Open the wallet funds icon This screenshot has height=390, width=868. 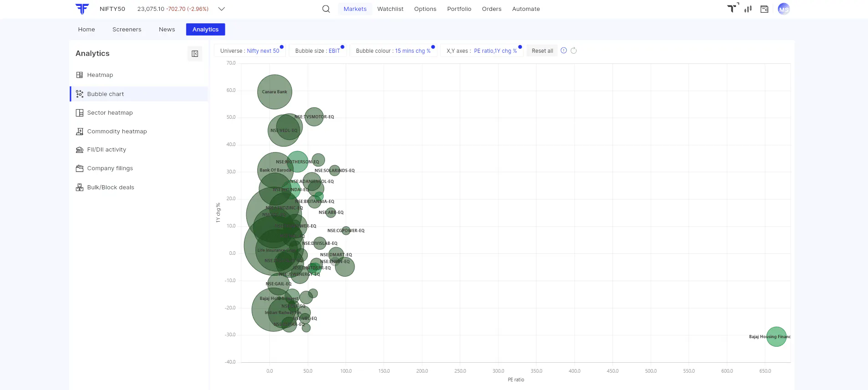coord(764,9)
